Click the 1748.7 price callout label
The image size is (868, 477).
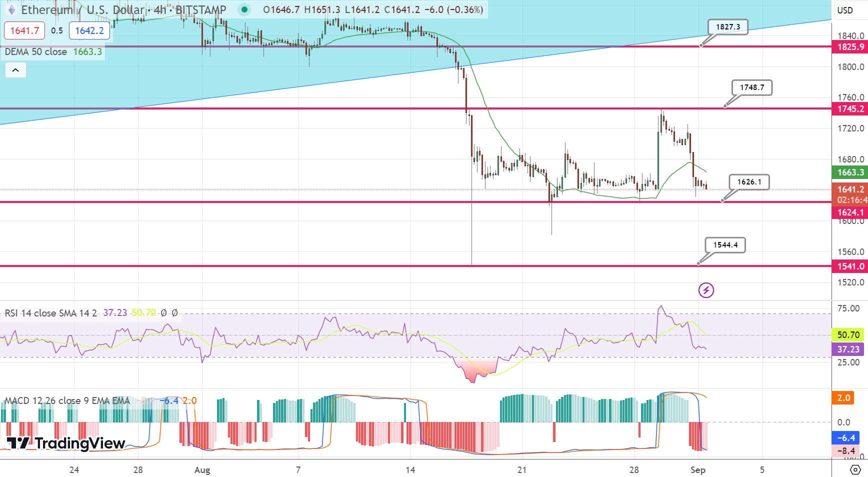pyautogui.click(x=752, y=87)
